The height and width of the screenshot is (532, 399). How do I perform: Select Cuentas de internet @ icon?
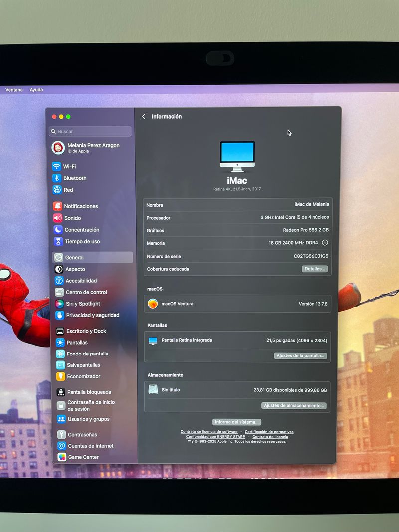point(62,446)
